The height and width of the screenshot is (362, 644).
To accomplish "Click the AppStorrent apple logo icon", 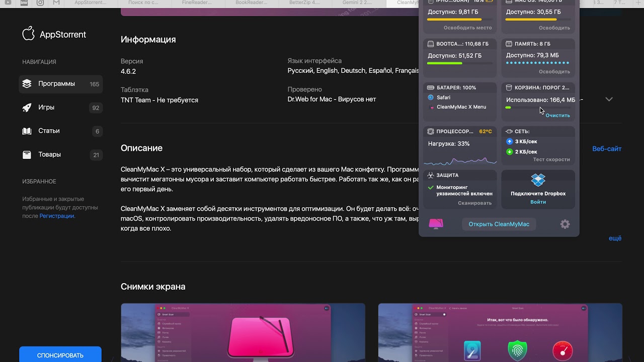I will (x=28, y=34).
